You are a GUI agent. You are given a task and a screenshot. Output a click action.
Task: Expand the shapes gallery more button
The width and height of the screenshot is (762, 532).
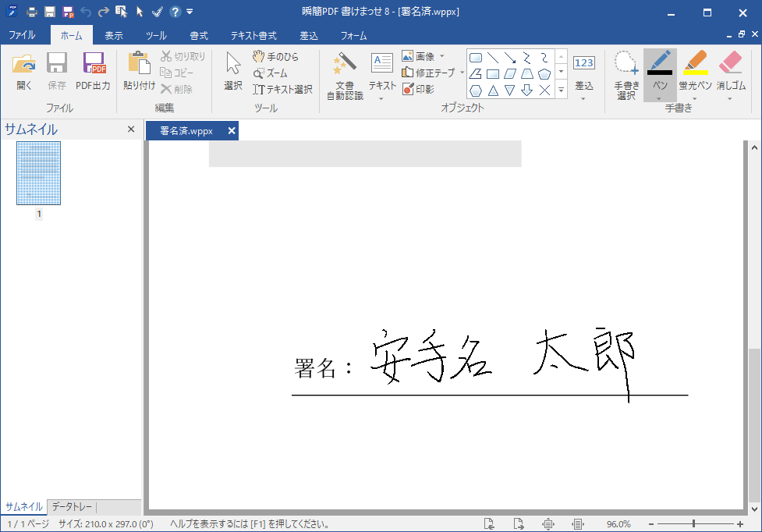tap(561, 90)
